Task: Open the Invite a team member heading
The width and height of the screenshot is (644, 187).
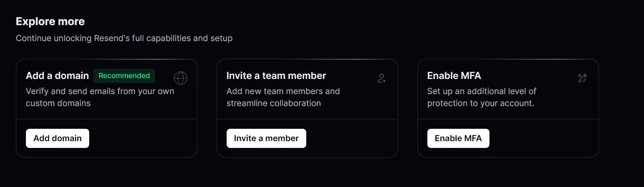Action: (276, 76)
